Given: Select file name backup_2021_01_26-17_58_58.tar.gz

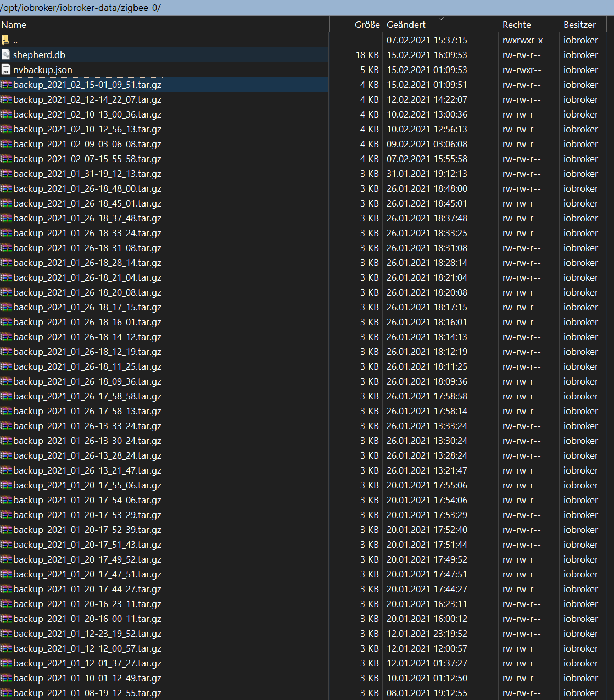Looking at the screenshot, I should 87,396.
